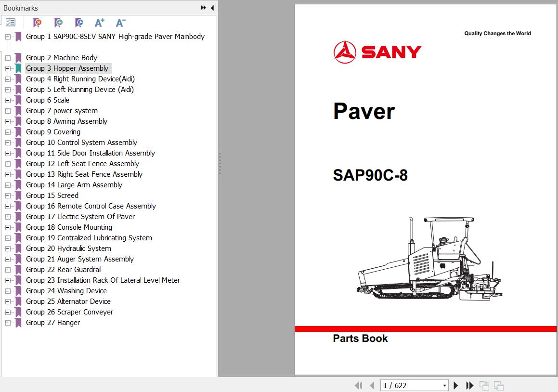Increase bookmark text size with A+ icon

pyautogui.click(x=100, y=23)
